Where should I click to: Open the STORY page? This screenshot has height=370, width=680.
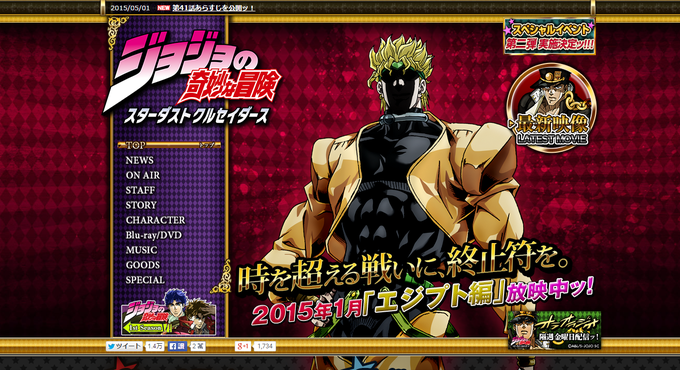click(x=141, y=205)
